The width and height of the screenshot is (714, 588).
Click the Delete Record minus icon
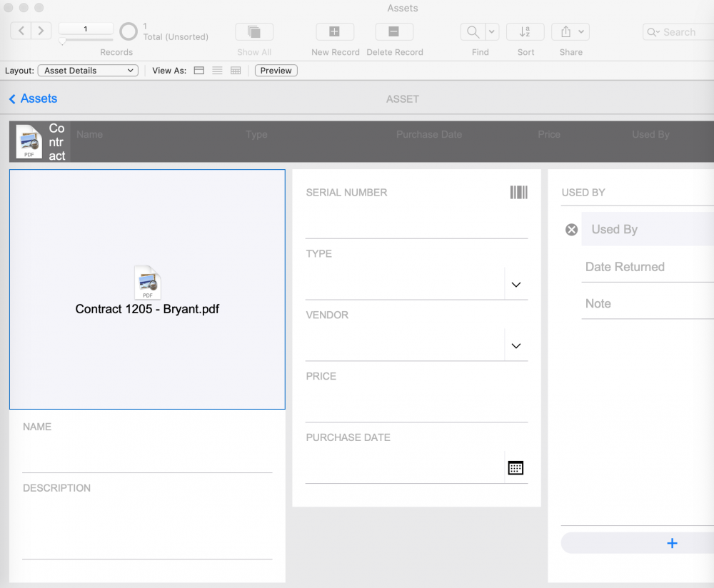(x=394, y=32)
